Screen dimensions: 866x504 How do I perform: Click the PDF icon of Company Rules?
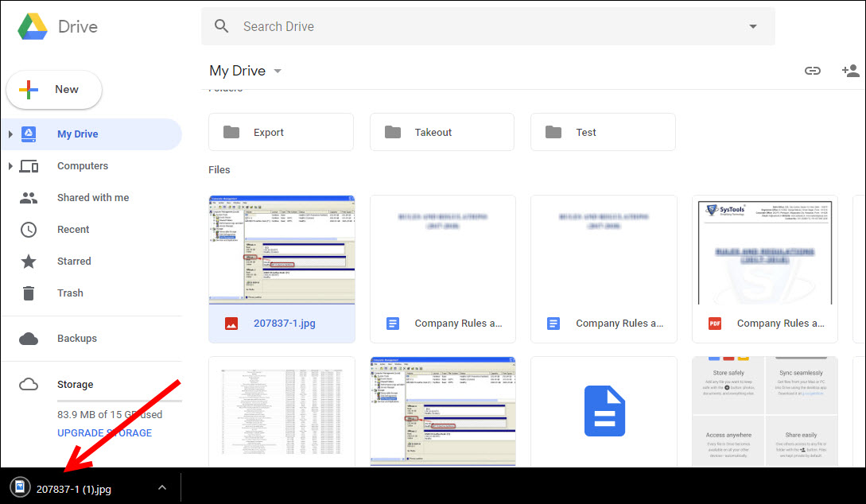(715, 324)
